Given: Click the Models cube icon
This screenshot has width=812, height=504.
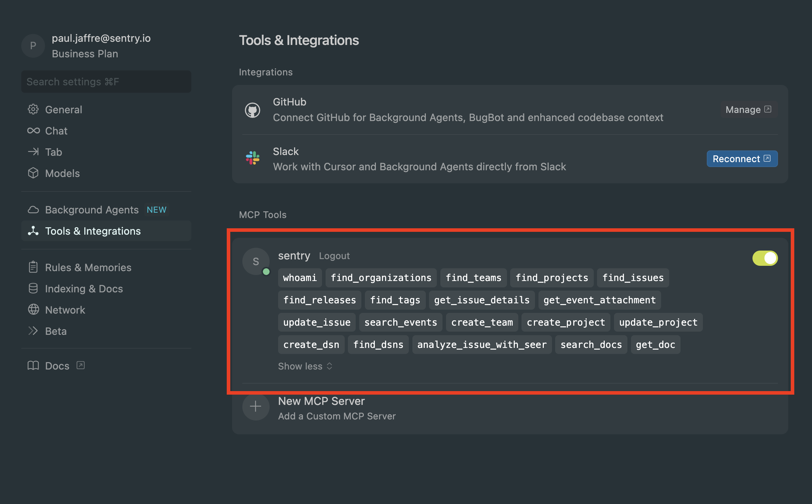Looking at the screenshot, I should 33,173.
